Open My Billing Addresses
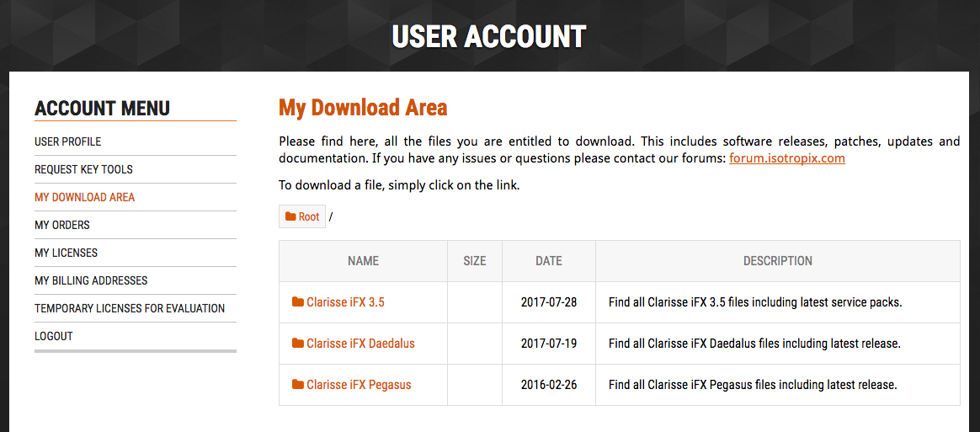This screenshot has height=432, width=980. coord(91,280)
